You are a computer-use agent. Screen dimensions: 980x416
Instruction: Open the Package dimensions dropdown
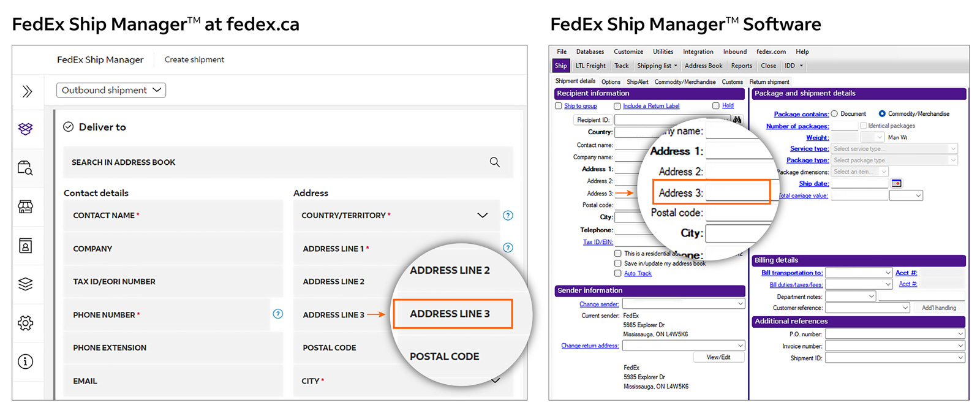[x=860, y=172]
